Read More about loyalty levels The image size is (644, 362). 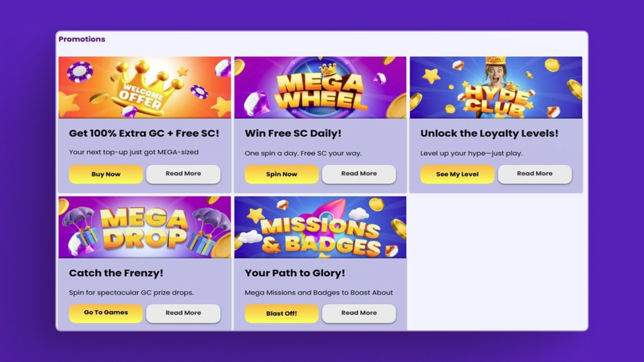[x=535, y=174]
